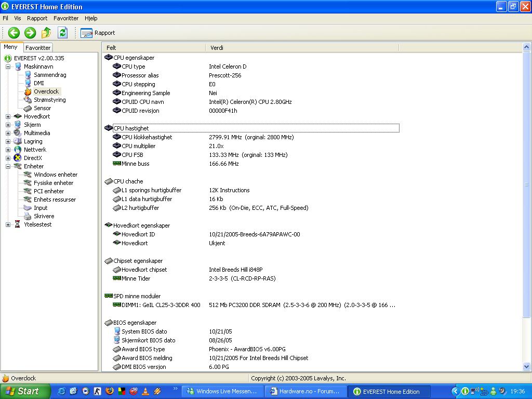Click the scrollbar up arrow
The width and height of the screenshot is (532, 399).
527,47
